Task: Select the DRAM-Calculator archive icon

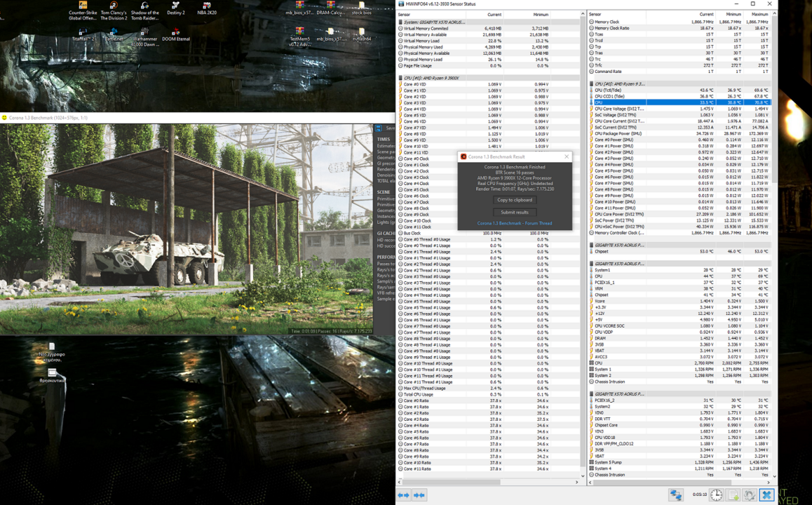Action: [330, 8]
